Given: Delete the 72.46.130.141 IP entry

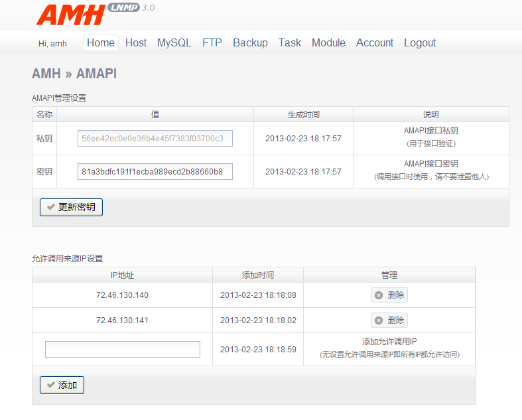Looking at the screenshot, I should tap(389, 320).
